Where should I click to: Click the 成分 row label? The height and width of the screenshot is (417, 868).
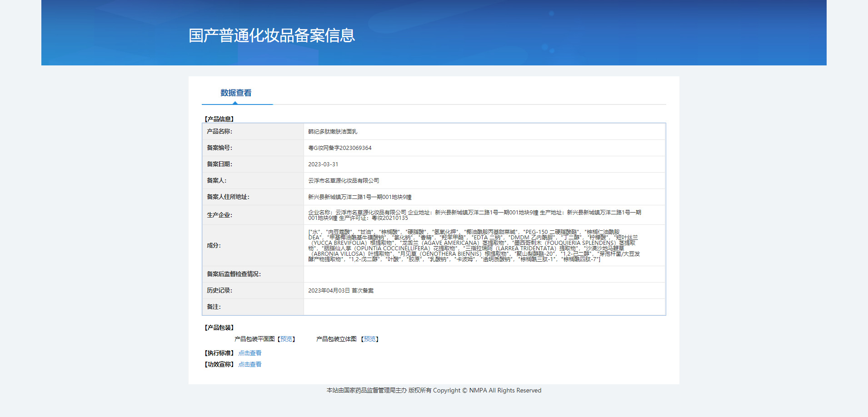click(214, 246)
